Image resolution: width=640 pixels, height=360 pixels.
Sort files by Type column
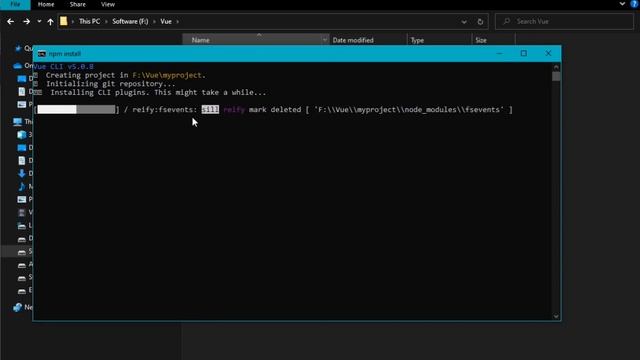[439, 40]
